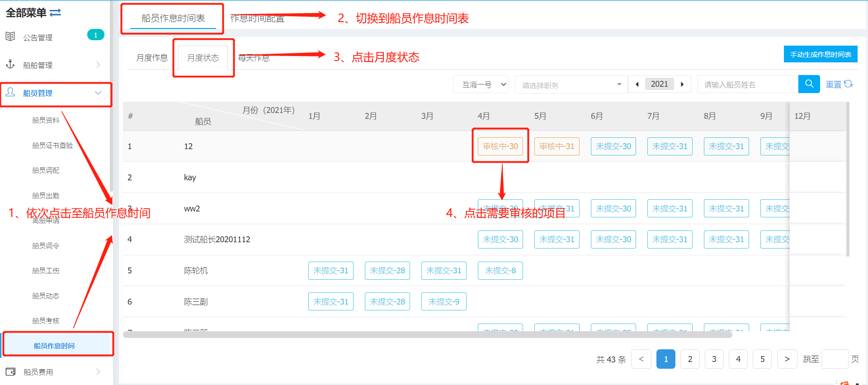Collapse the 船员管理 chevron
Viewport: 868px width, 385px height.
[98, 93]
